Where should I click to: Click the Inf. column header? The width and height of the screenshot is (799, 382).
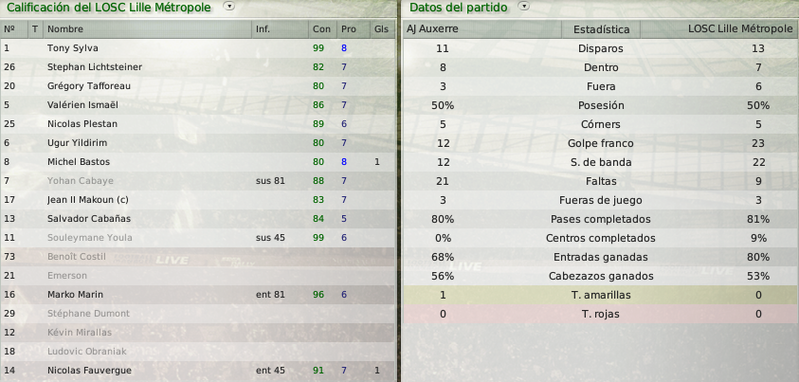point(280,29)
